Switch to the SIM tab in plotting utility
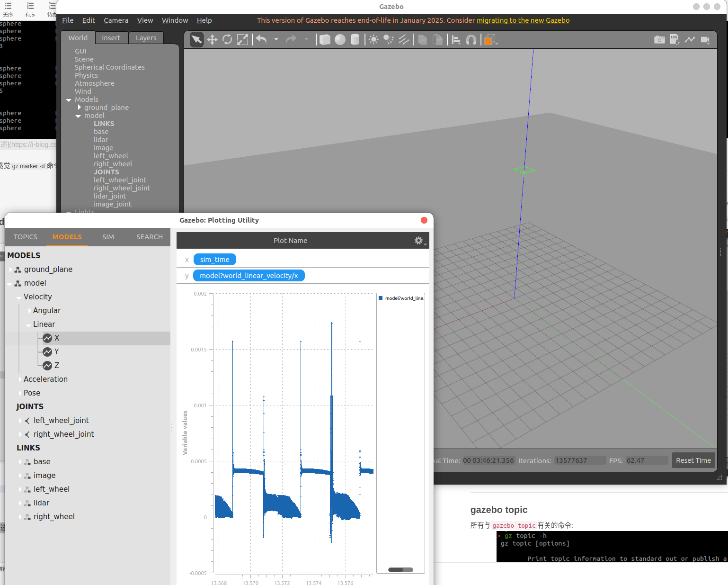 pos(108,237)
